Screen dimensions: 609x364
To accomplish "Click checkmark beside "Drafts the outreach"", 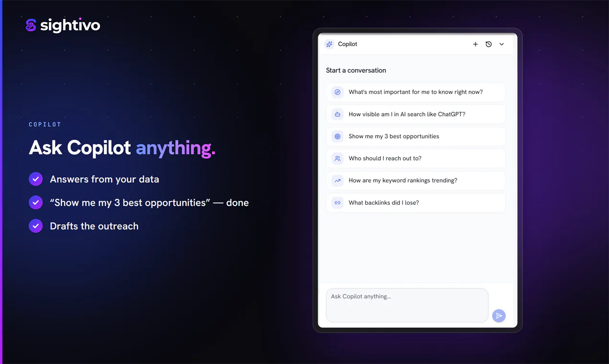I will 35,226.
